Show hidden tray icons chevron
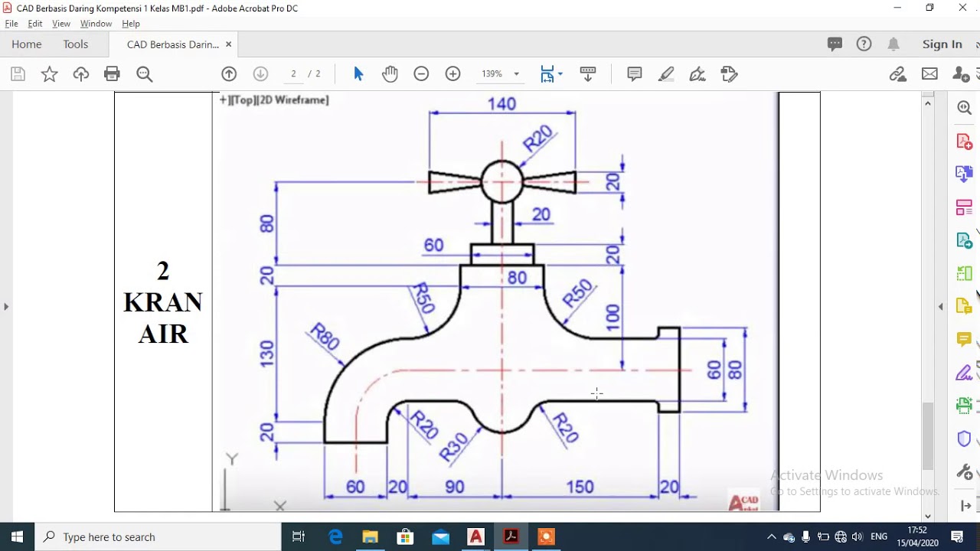Screen dimensions: 980x551 coord(772,536)
